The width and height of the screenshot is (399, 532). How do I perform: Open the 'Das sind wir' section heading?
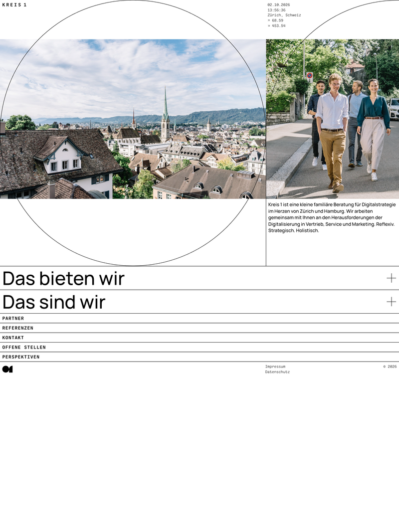(x=54, y=302)
